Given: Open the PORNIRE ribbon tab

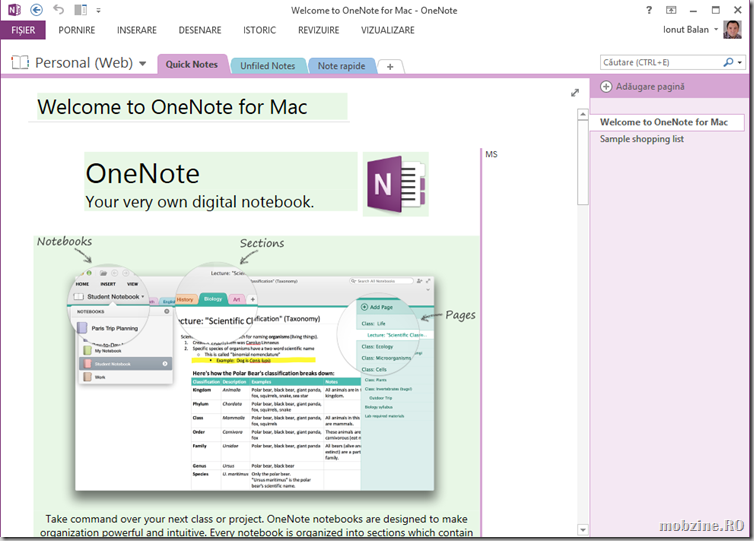Looking at the screenshot, I should tap(76, 30).
